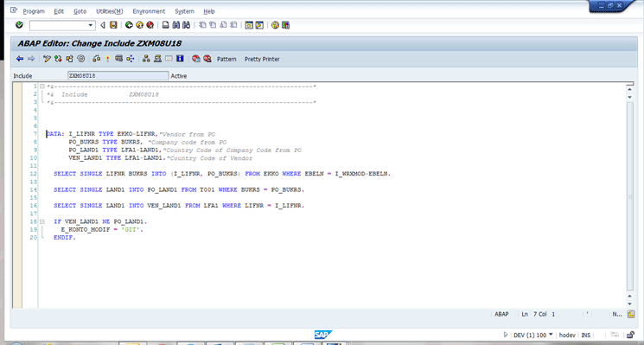
Task: Click the Active/Inactive switch icon
Action: coord(58,59)
